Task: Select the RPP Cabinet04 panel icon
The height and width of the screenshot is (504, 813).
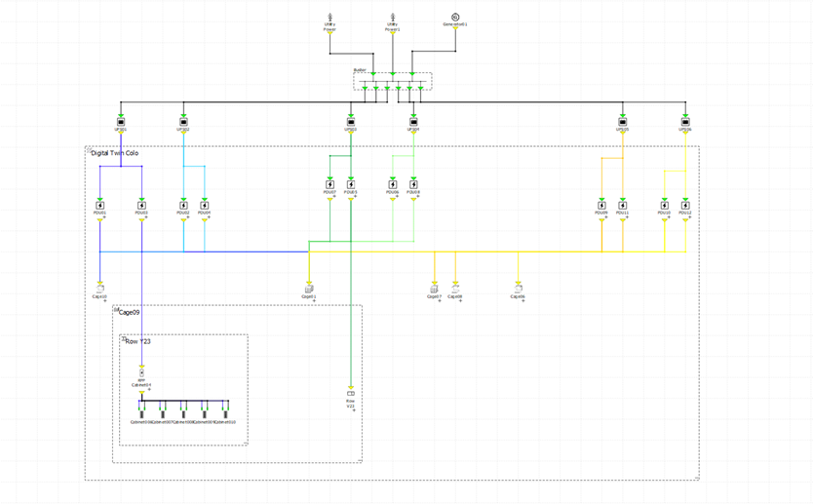Action: [141, 373]
